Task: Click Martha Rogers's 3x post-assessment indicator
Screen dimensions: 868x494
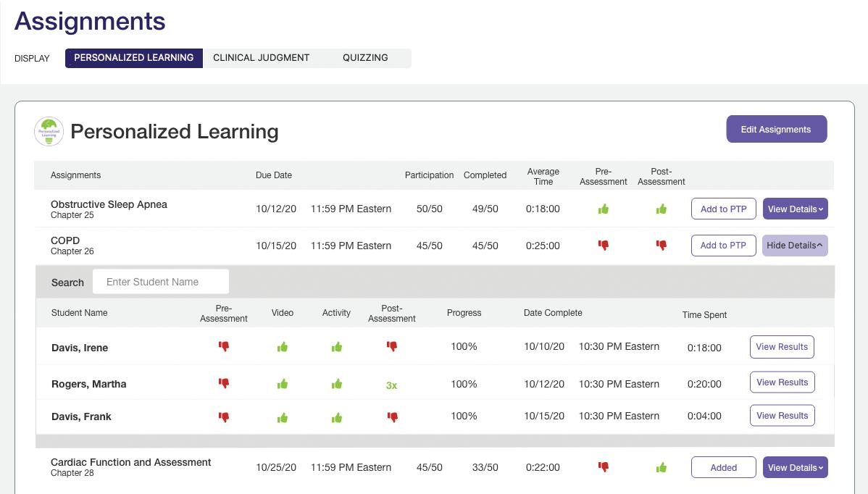Action: pos(391,385)
